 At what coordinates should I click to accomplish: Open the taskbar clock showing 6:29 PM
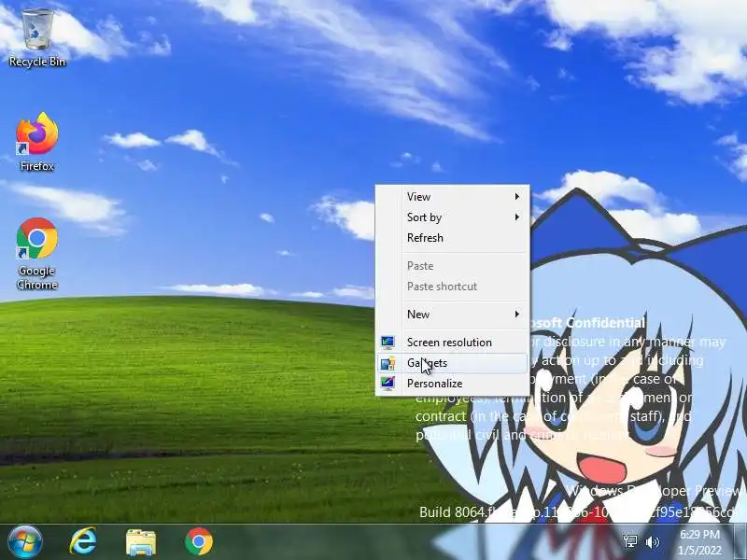click(699, 542)
